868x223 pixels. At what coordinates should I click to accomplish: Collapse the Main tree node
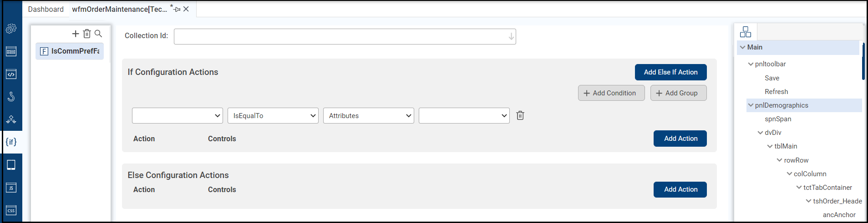pyautogui.click(x=743, y=47)
